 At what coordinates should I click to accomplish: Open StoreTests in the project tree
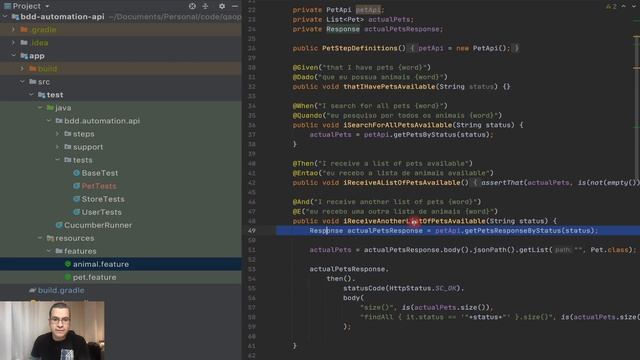[103, 199]
